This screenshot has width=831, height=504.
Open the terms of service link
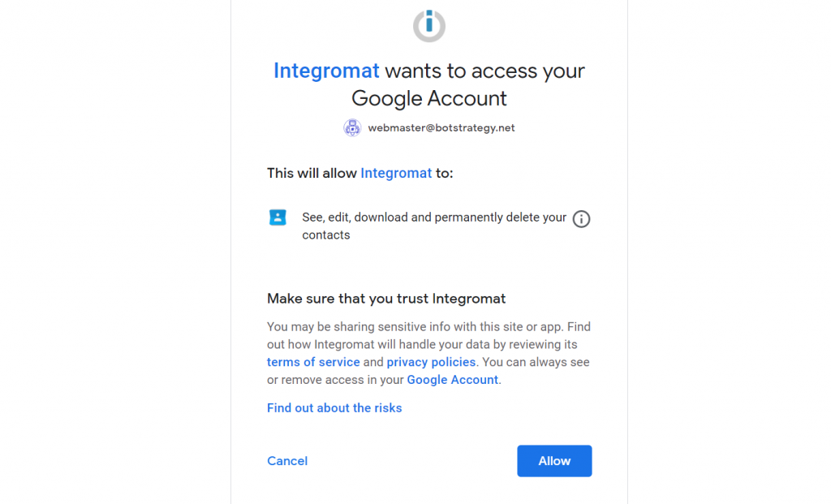pos(313,362)
